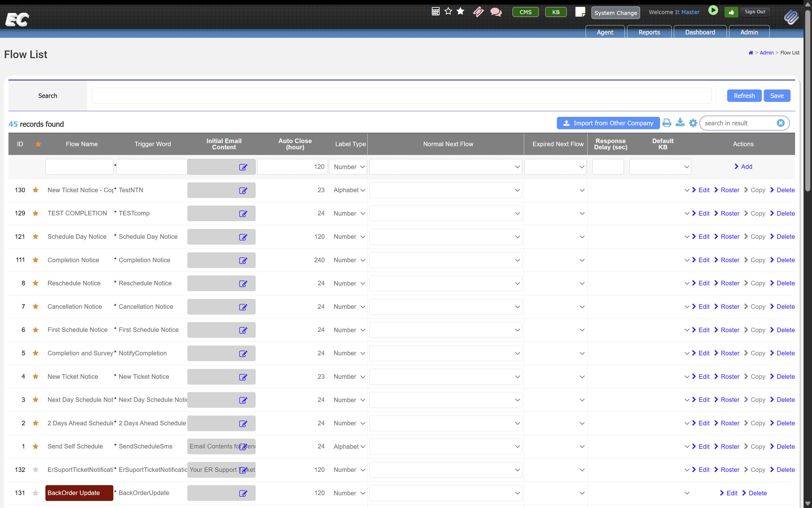Click the Add link in new row
The width and height of the screenshot is (812, 508).
[743, 167]
